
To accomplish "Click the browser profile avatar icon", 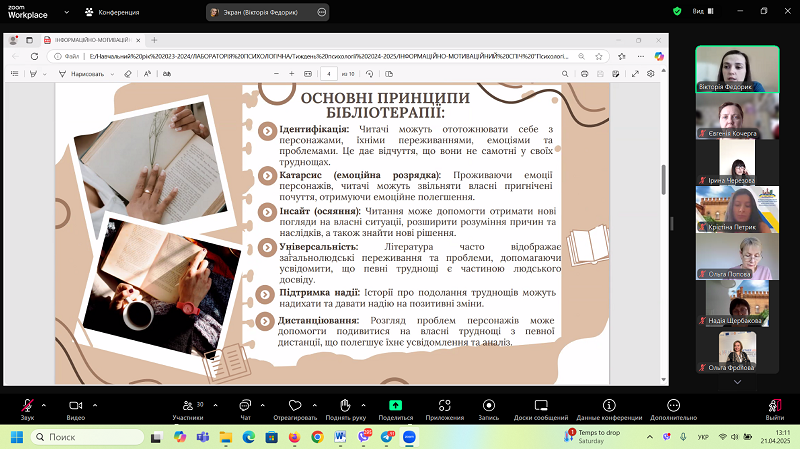I will click(x=13, y=40).
